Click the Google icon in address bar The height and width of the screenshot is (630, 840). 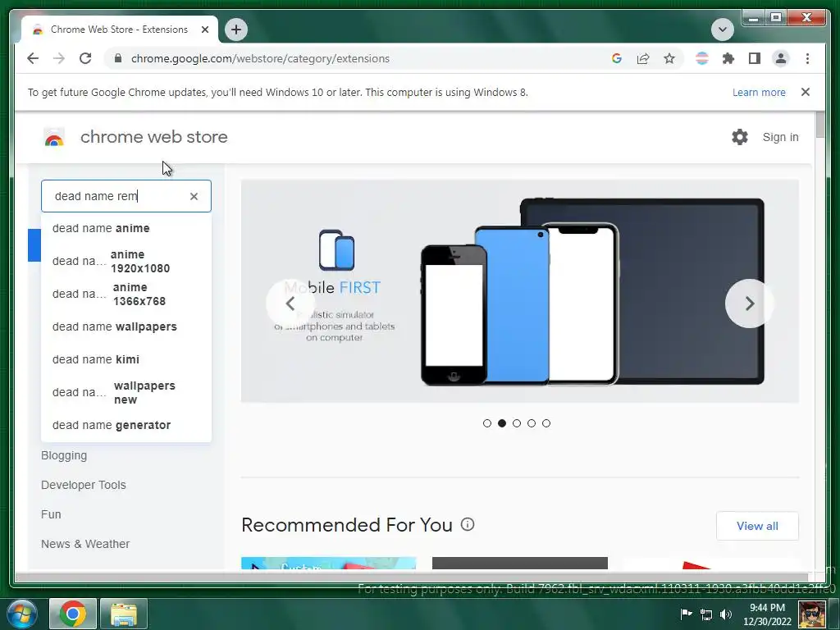point(617,58)
